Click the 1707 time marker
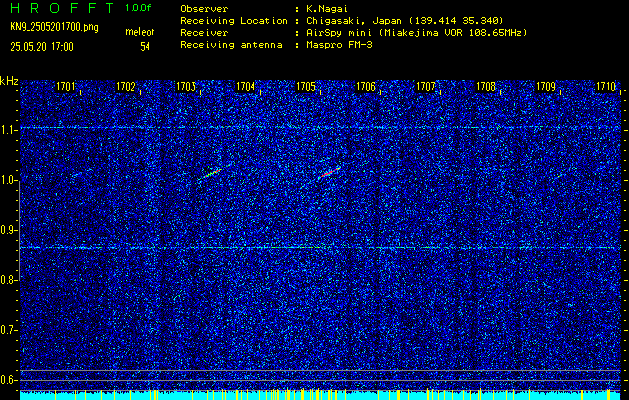Image resolution: width=629 pixels, height=400 pixels. [426, 86]
